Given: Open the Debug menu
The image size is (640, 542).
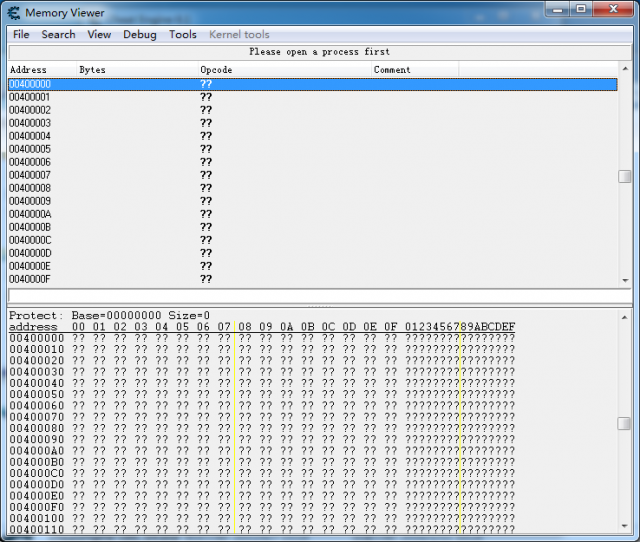Looking at the screenshot, I should [140, 34].
